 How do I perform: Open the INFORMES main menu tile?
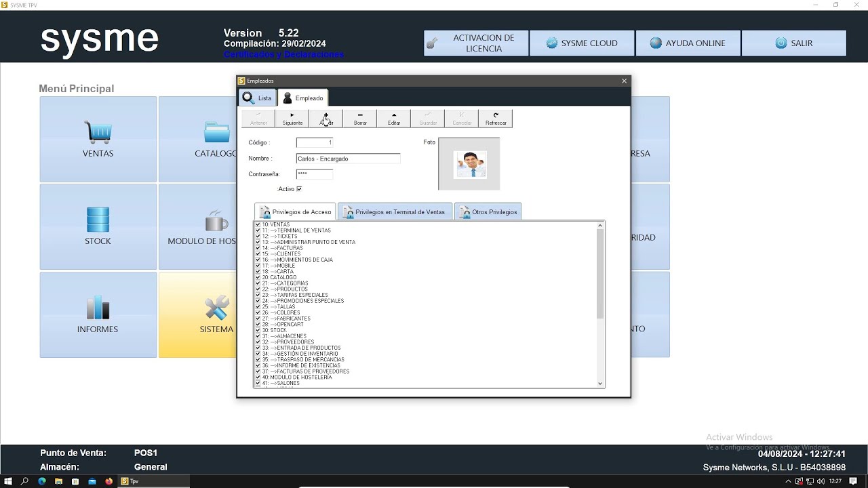(x=98, y=314)
